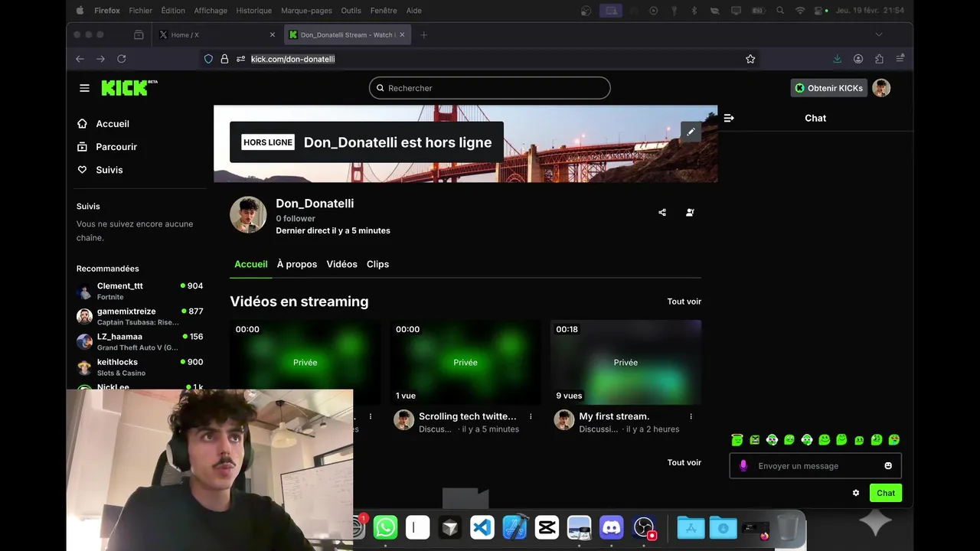
Task: Click the tracking protection shield icon
Action: 208,59
